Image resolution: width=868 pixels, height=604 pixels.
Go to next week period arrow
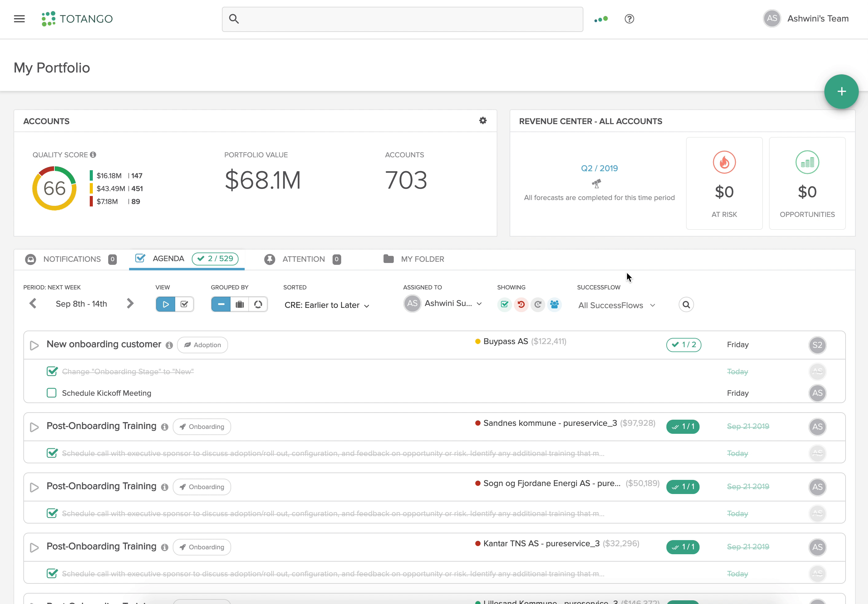click(x=130, y=304)
